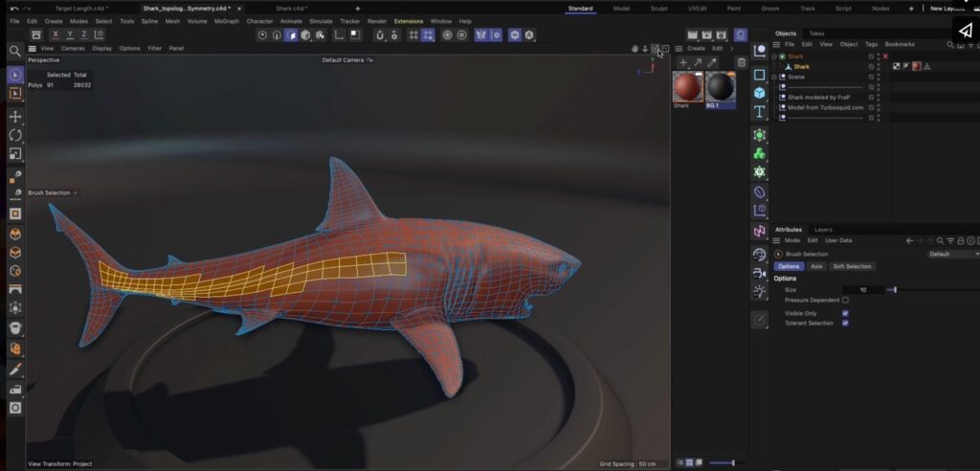
Task: Open the Brush Selection tool dropdown in viewport
Action: (76, 193)
